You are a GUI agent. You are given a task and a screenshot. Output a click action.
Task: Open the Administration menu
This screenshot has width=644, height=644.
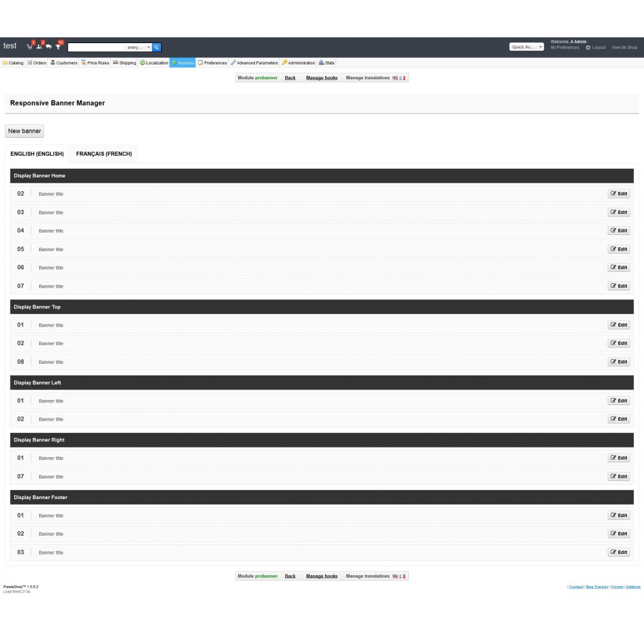(299, 63)
